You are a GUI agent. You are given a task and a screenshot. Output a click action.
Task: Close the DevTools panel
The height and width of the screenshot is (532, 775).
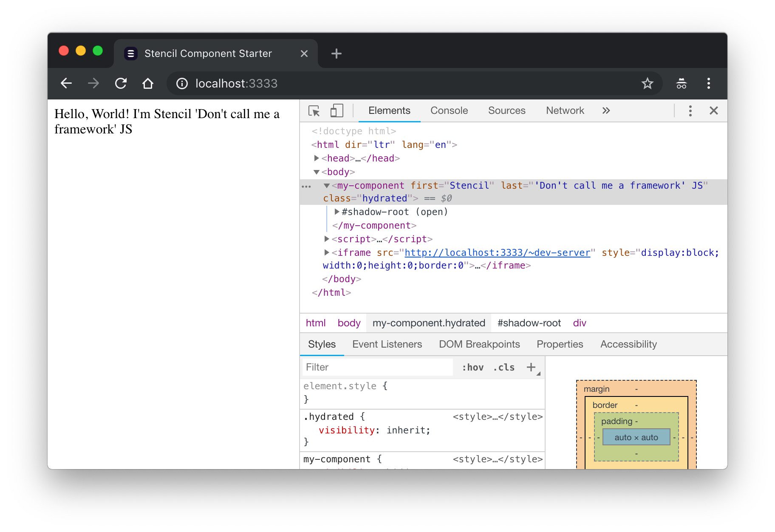point(714,111)
